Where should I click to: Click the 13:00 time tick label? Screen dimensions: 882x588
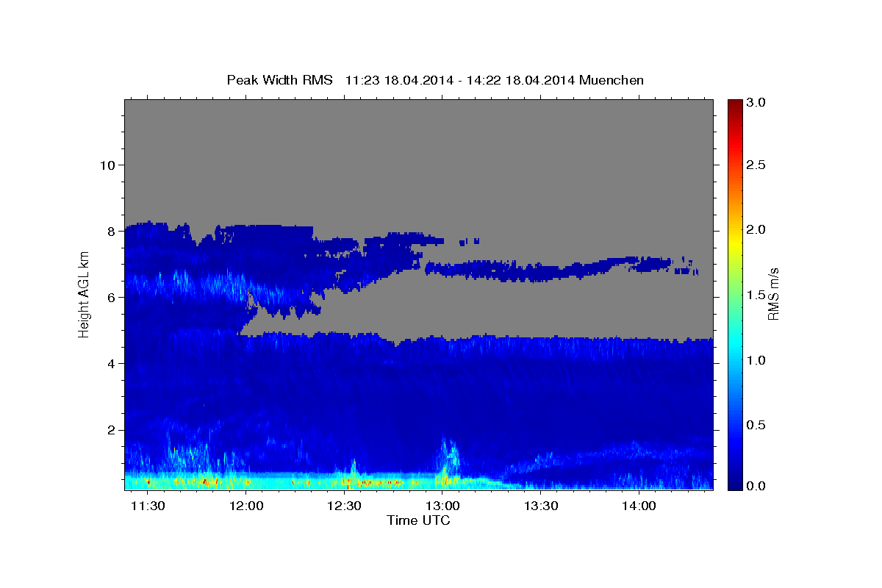click(443, 506)
